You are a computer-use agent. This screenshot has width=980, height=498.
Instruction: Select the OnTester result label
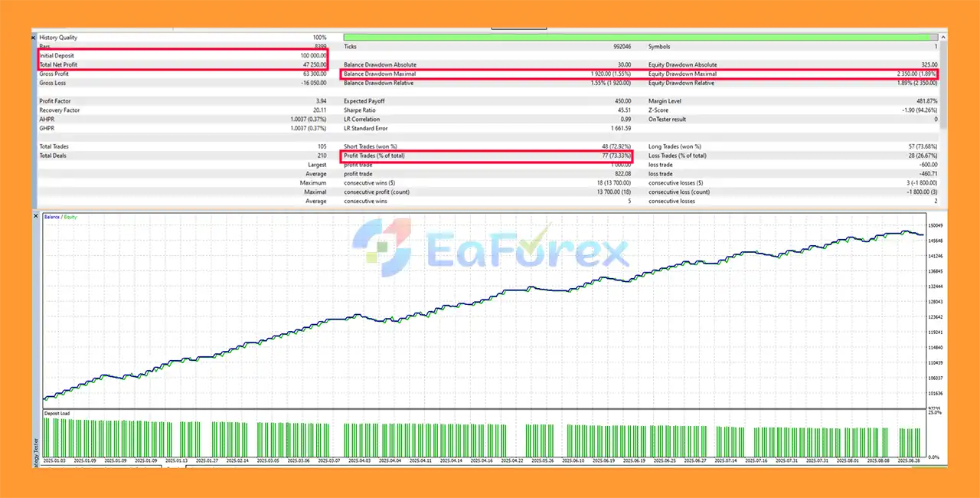(x=668, y=120)
